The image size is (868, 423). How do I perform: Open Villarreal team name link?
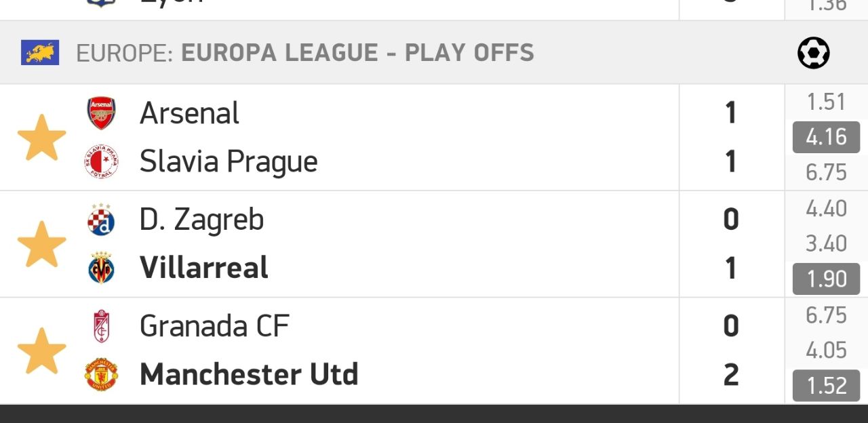click(x=203, y=268)
